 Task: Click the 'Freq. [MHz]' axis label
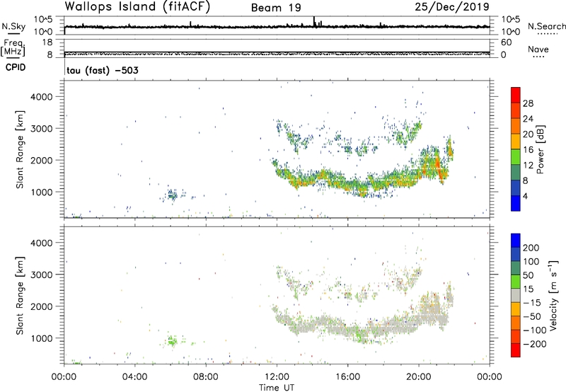pos(13,48)
